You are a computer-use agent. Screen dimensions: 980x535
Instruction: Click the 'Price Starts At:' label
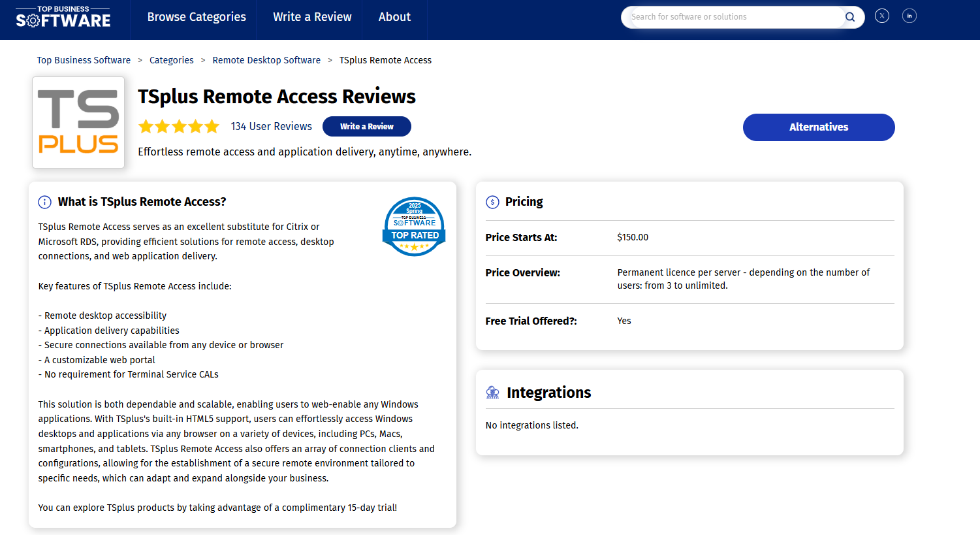point(521,238)
